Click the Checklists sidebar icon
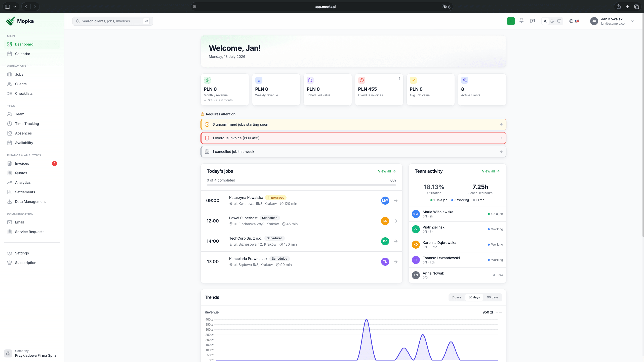 pos(10,94)
